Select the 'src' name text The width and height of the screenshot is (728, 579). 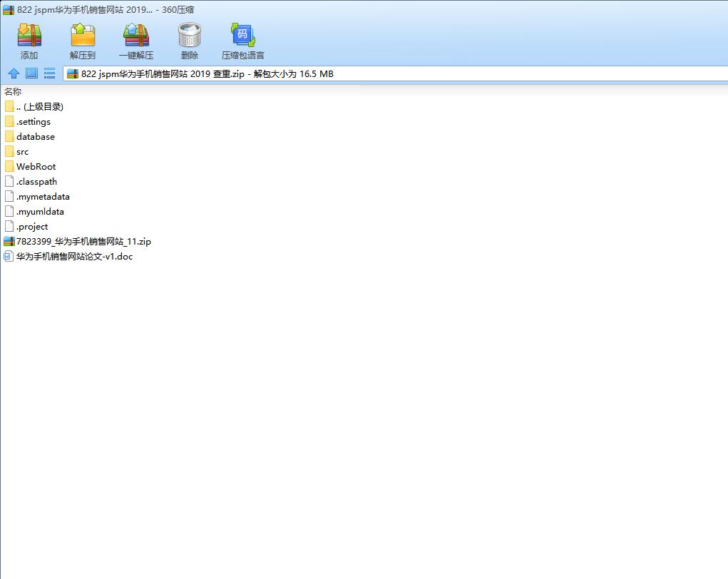point(22,152)
